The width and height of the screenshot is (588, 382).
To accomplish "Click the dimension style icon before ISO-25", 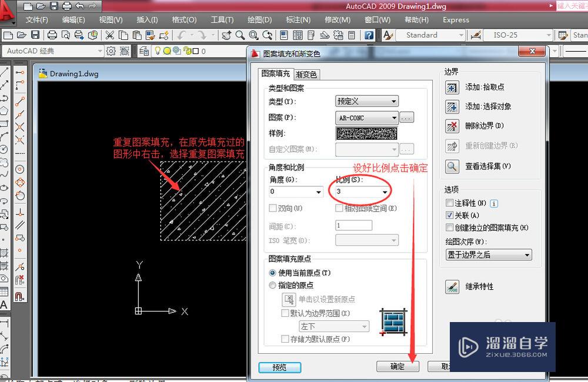I will click(x=476, y=35).
